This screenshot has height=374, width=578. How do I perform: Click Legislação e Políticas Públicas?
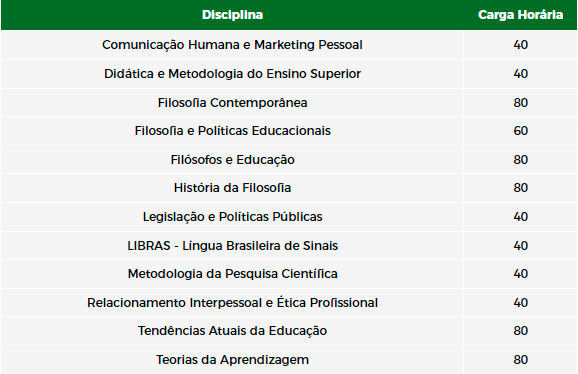pos(232,217)
